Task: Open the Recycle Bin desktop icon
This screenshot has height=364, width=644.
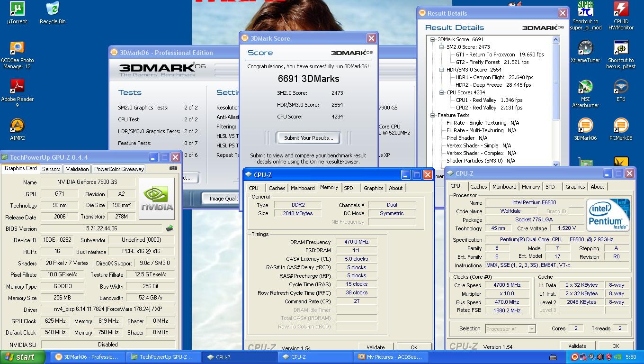Action: (53, 13)
